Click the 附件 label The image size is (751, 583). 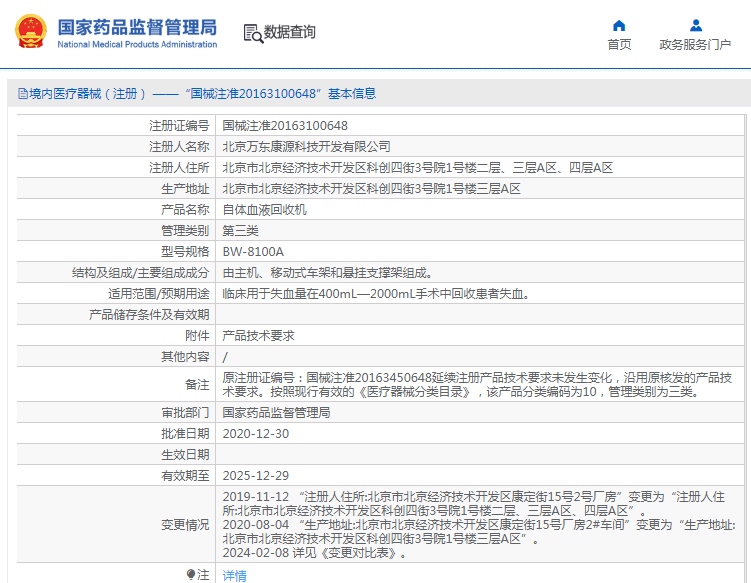[x=197, y=336]
